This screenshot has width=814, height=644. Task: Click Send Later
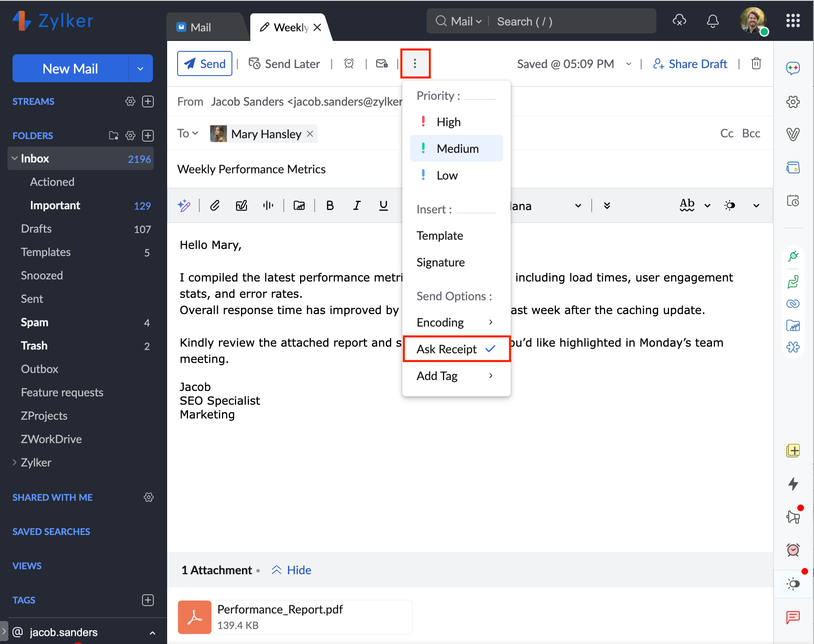click(284, 63)
